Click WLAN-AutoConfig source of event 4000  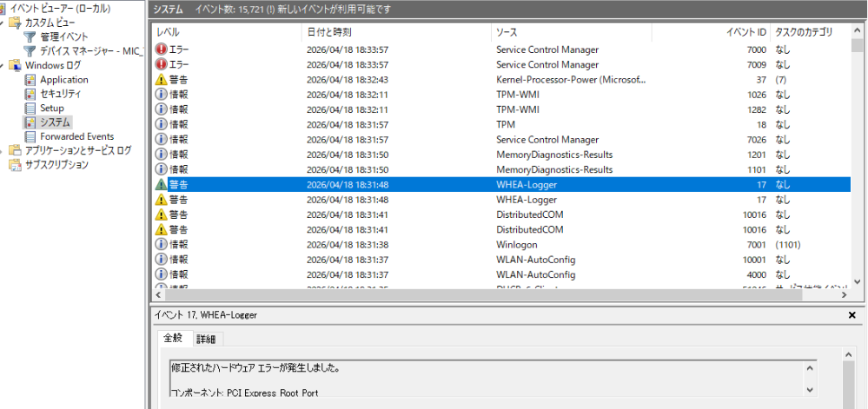[536, 274]
